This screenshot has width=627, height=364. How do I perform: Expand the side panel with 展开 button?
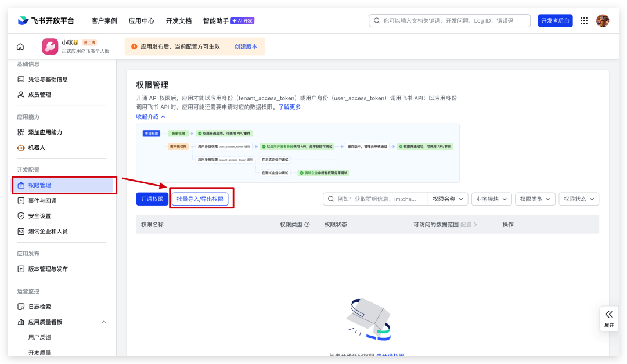coord(608,318)
